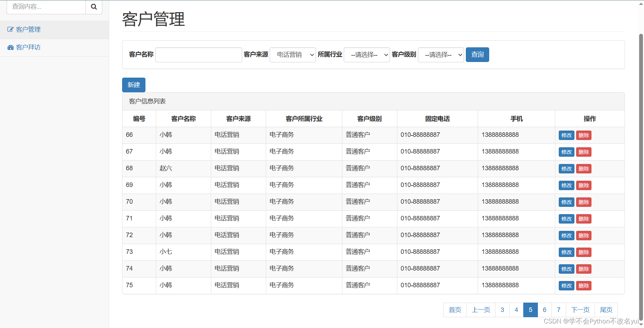Click 删除 for customer 75

(584, 286)
